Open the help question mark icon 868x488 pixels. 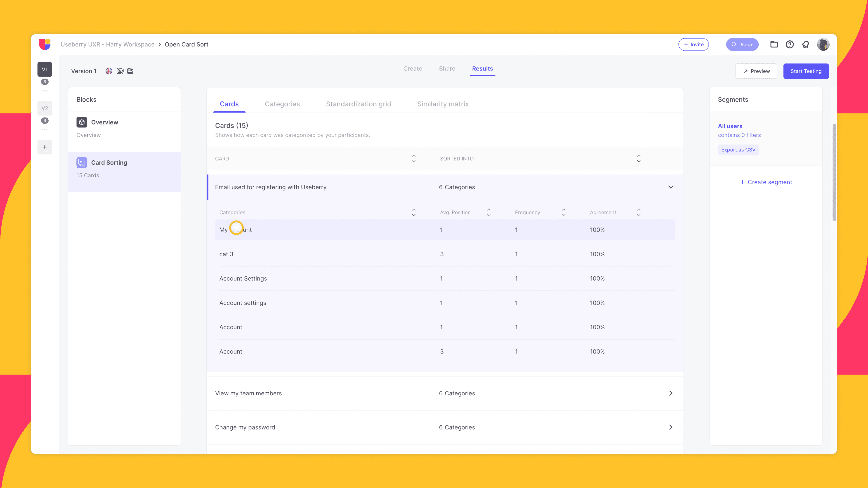click(790, 44)
